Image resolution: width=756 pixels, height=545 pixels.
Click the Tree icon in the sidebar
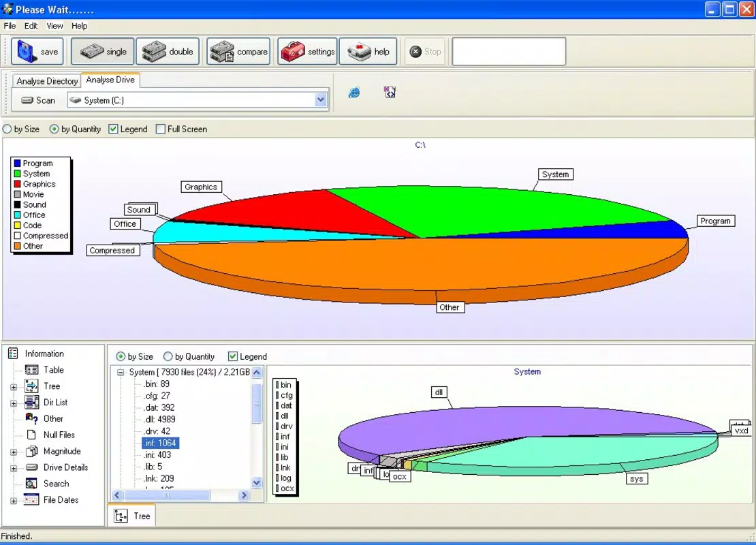[x=32, y=386]
